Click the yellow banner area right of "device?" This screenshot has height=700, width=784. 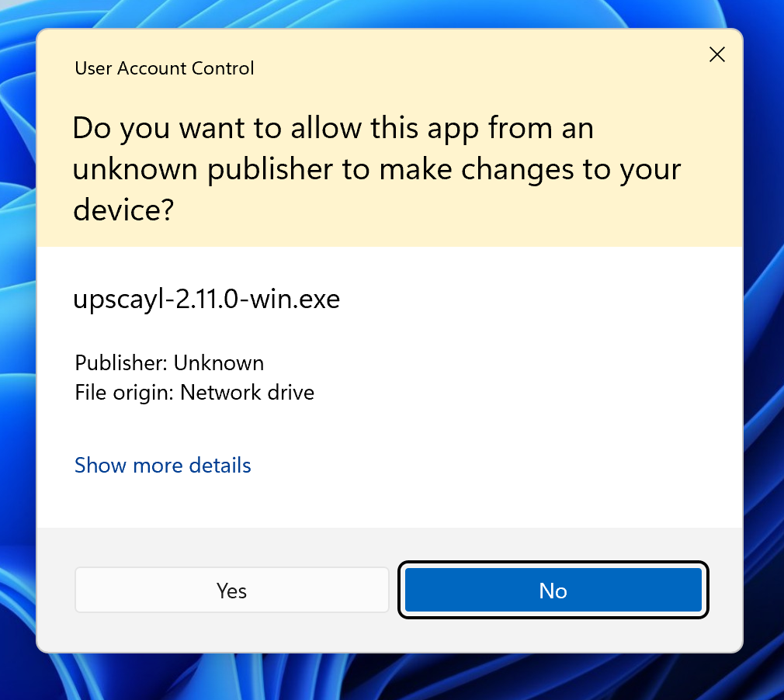click(466, 213)
